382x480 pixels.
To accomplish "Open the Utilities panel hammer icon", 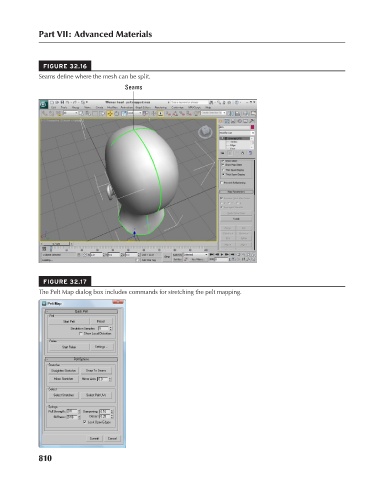I will tap(252, 121).
